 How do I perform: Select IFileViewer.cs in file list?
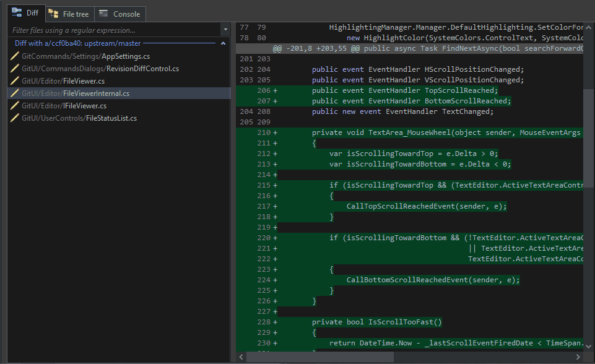[x=119, y=106]
